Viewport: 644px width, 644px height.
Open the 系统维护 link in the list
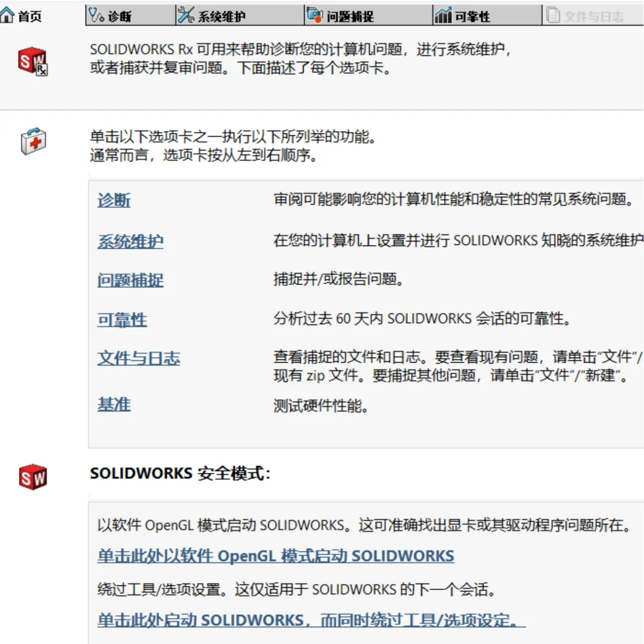click(x=130, y=241)
